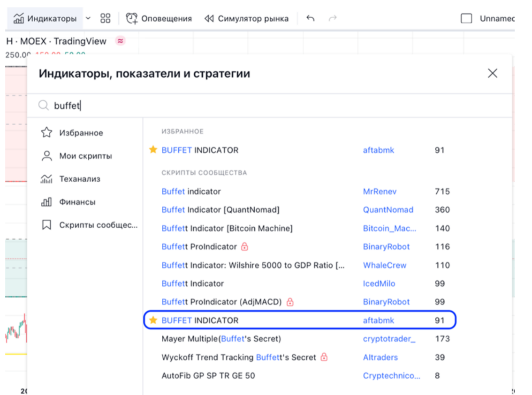Select Buffet indicator by MrRenev
The width and height of the screenshot is (532, 395).
click(x=191, y=191)
